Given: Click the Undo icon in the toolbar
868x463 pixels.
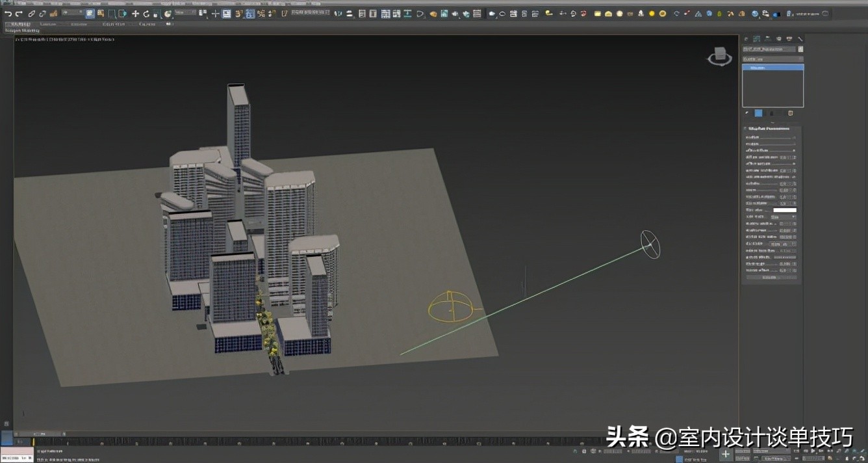Looking at the screenshot, I should tap(9, 12).
